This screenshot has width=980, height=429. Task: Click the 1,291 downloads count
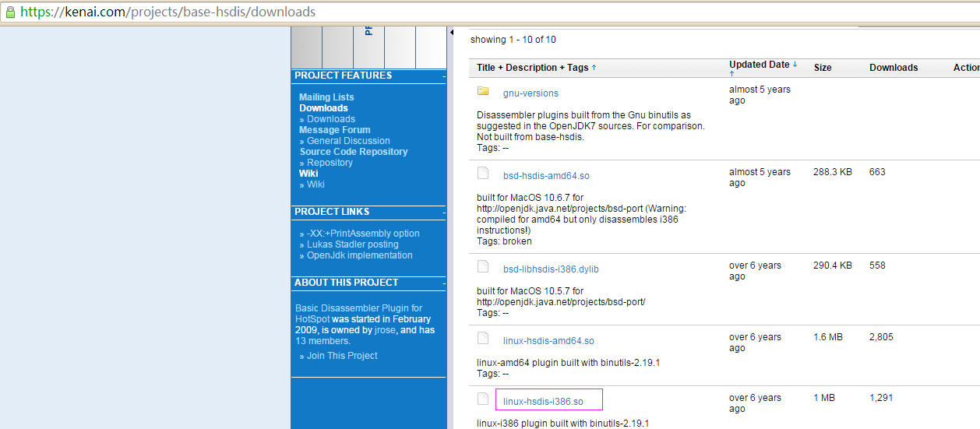(x=881, y=398)
